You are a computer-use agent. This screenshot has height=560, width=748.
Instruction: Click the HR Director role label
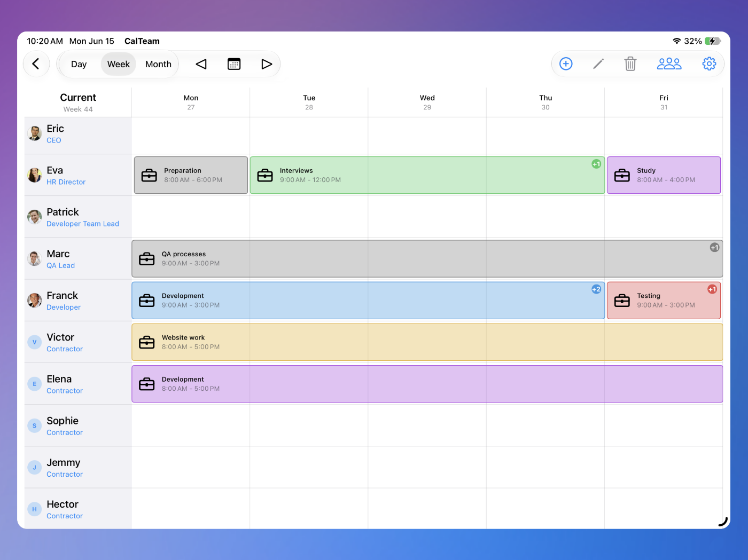coord(66,182)
